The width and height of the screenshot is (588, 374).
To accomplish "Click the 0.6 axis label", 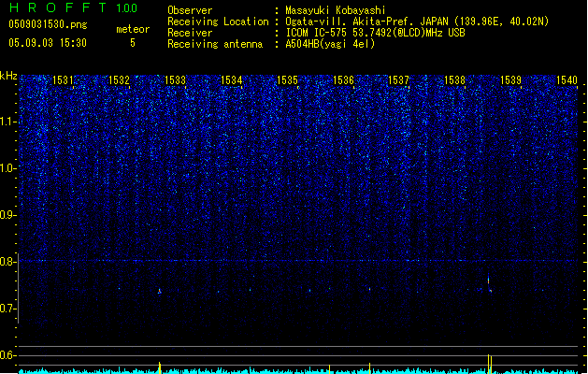I will coord(7,355).
